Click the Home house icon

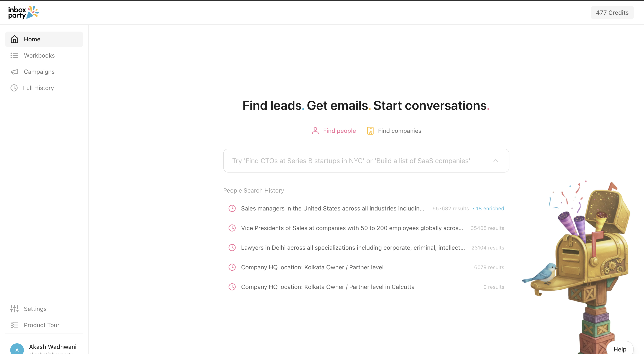(14, 39)
